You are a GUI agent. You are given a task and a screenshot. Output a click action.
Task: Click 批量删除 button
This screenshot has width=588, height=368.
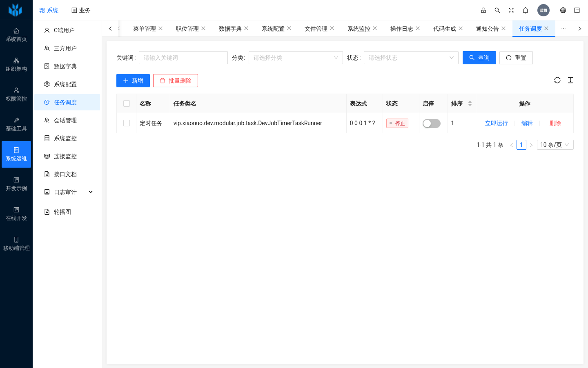pyautogui.click(x=176, y=81)
